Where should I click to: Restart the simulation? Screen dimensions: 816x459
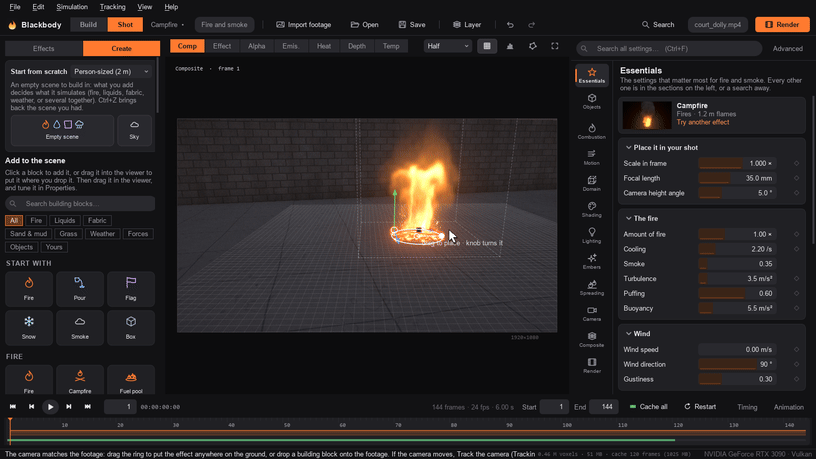[700, 406]
